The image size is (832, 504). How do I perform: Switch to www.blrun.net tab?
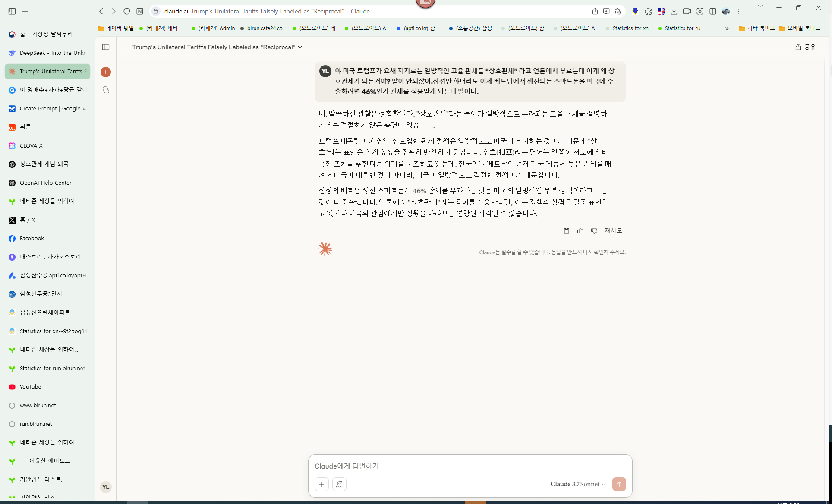[x=47, y=405]
